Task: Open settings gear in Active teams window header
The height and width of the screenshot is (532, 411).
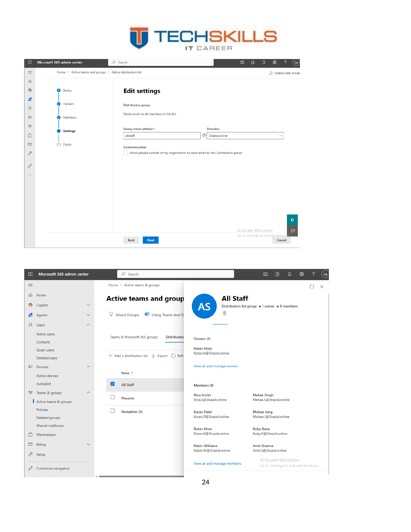Action: coord(302,274)
